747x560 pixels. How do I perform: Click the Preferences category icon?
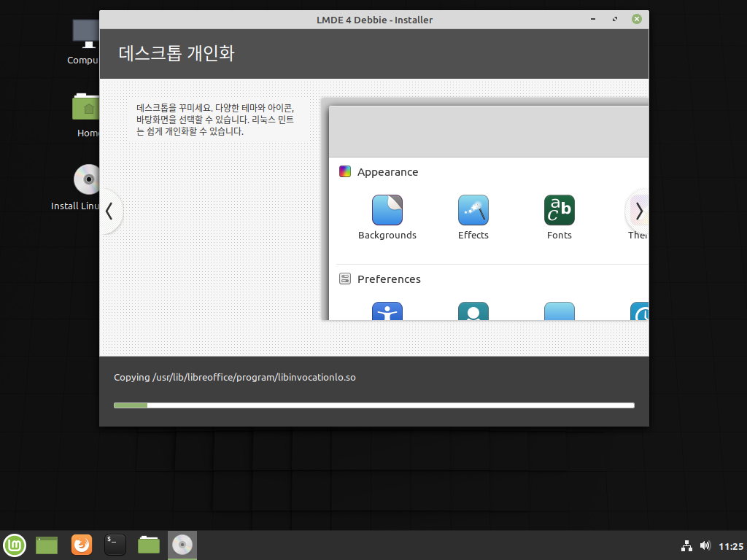[345, 279]
